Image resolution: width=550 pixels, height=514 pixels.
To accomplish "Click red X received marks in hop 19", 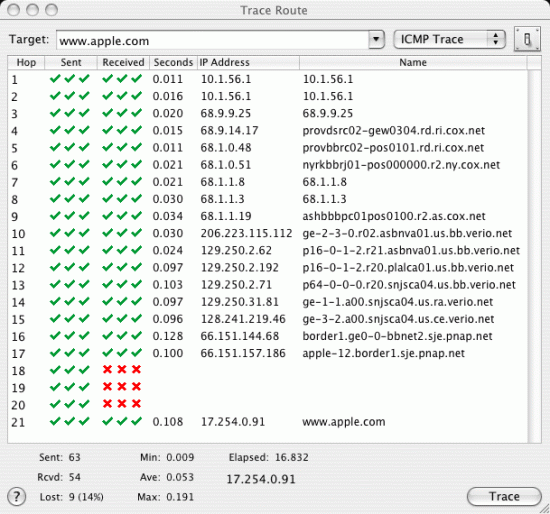I will 122,386.
